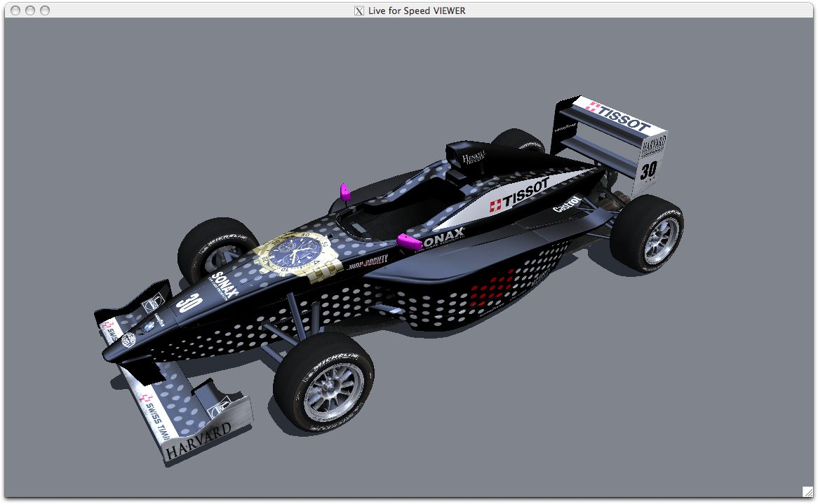Screen dimensions: 818x504
Task: Click number 30 on the car's nose
Action: coord(187,303)
